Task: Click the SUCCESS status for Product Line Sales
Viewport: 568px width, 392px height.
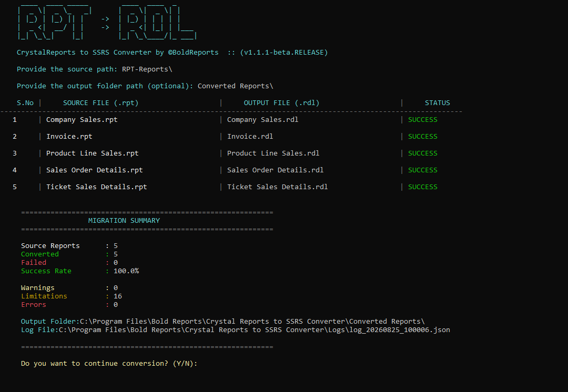Action: pos(423,153)
